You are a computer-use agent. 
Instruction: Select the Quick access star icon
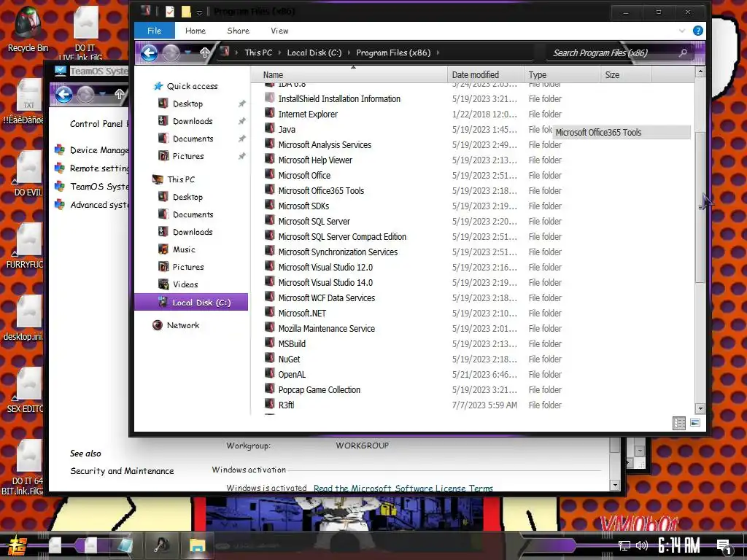[158, 86]
